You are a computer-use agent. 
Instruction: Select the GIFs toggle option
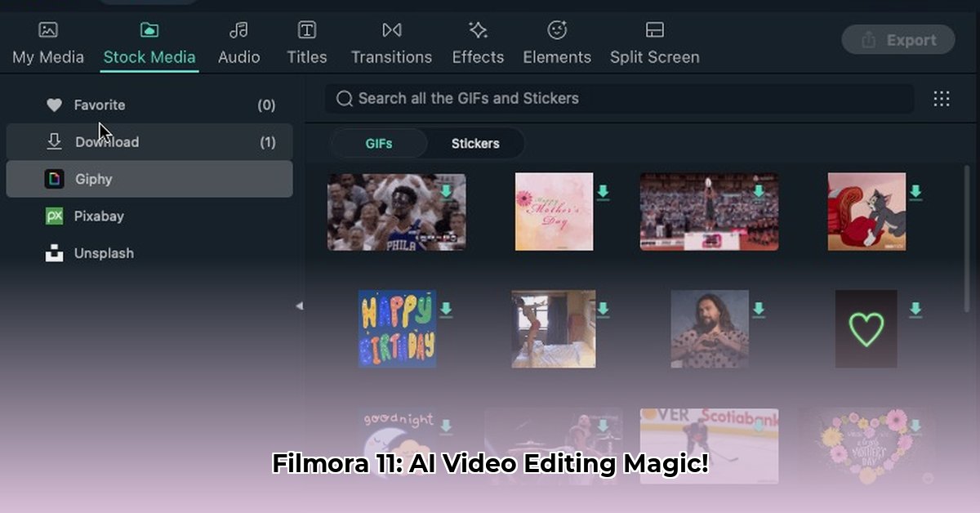[x=379, y=144]
